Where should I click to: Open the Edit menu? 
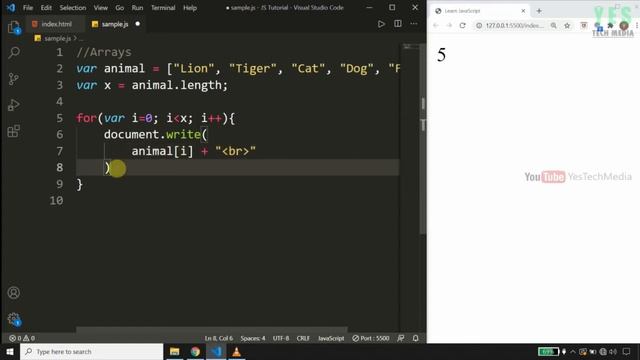pos(46,8)
